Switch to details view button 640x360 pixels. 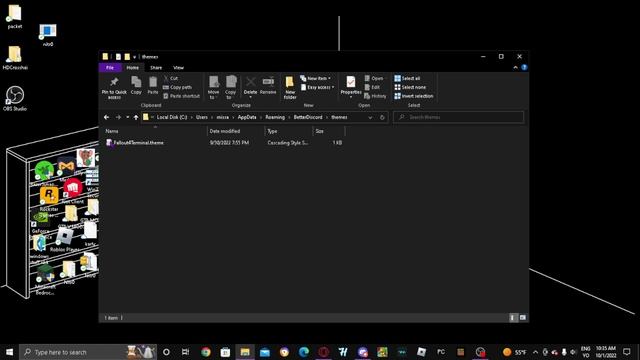click(x=513, y=318)
